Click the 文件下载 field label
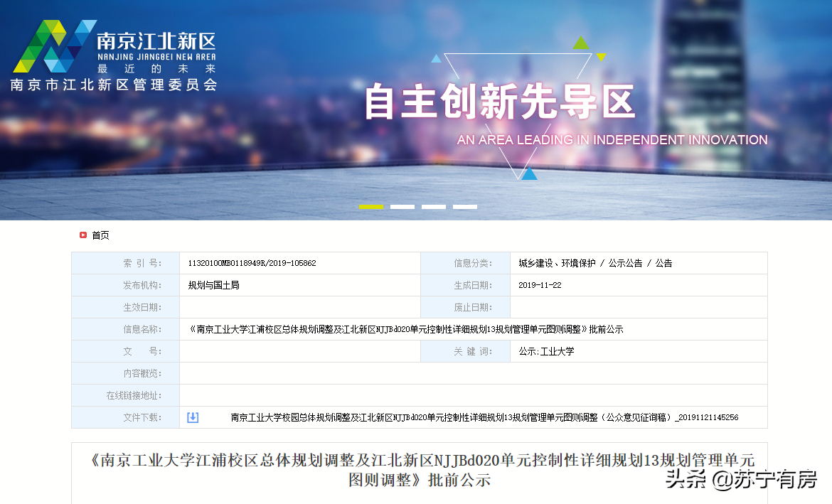 (x=142, y=417)
